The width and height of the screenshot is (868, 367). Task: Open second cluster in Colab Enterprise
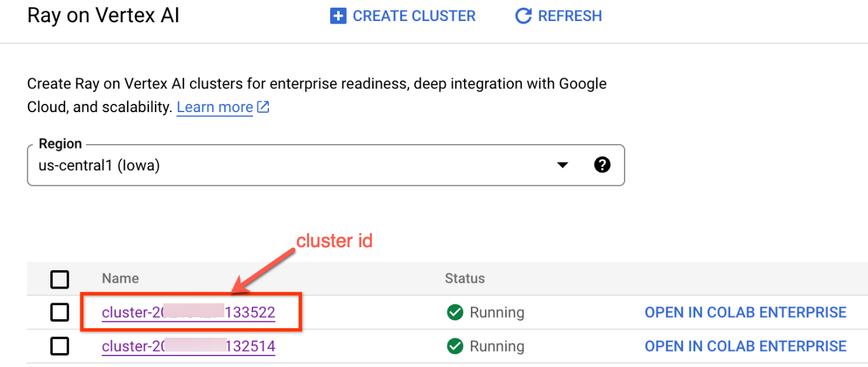pos(745,346)
